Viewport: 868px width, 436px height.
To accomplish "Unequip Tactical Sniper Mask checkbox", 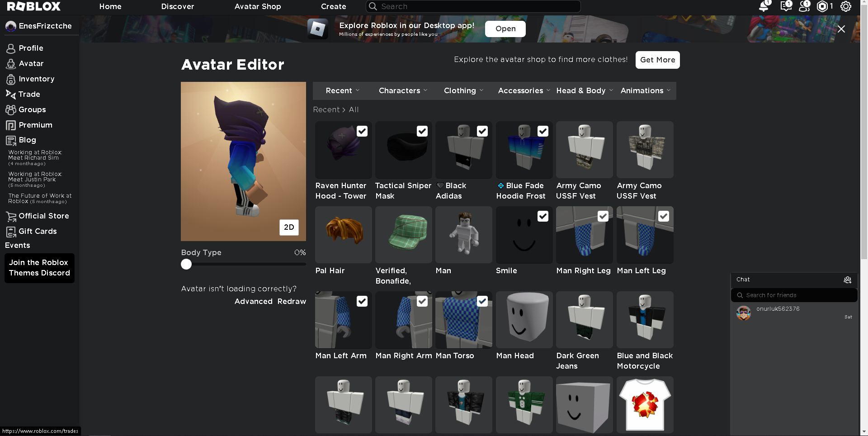I will pos(422,131).
